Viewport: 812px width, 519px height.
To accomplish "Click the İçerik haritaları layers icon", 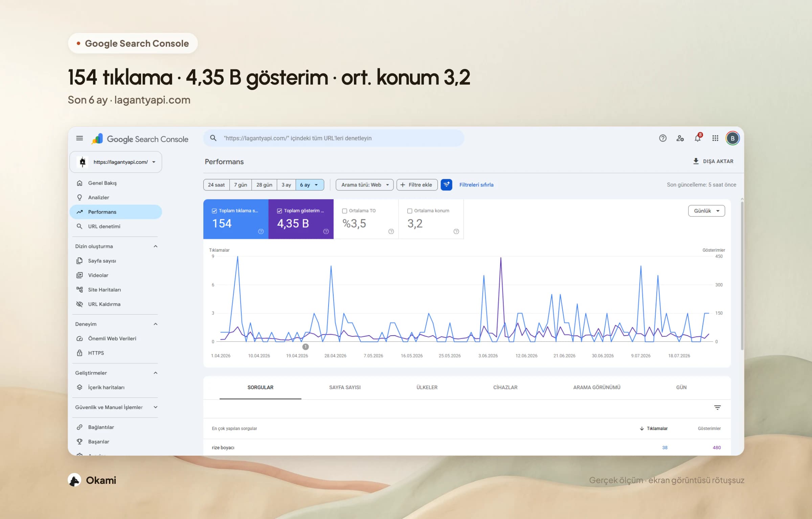I will click(80, 387).
